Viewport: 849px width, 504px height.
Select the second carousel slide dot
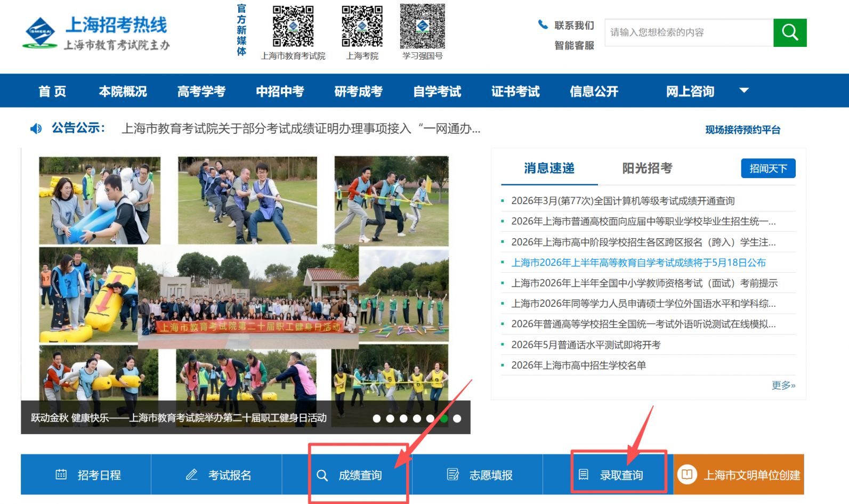pyautogui.click(x=390, y=419)
